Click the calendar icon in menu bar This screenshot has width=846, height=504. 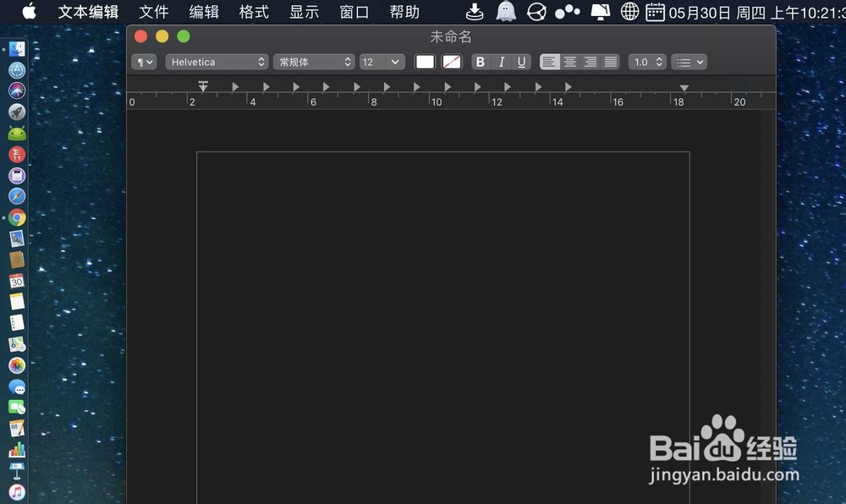click(x=655, y=11)
